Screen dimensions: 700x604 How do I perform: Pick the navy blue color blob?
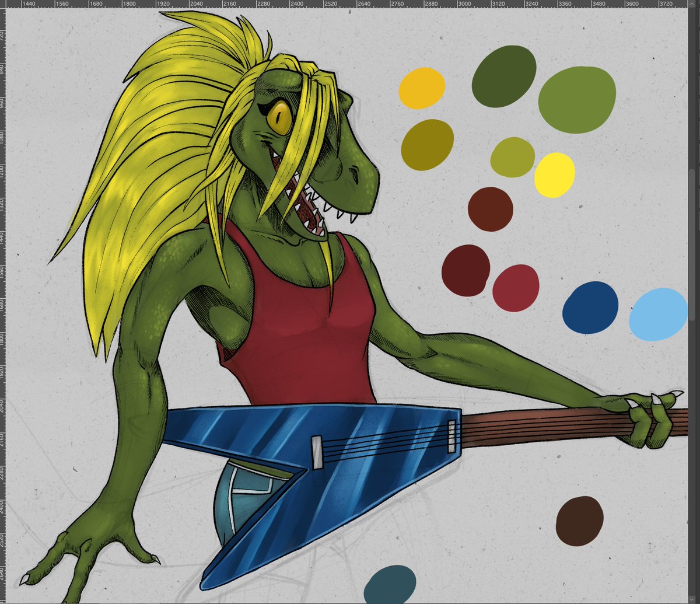[590, 308]
